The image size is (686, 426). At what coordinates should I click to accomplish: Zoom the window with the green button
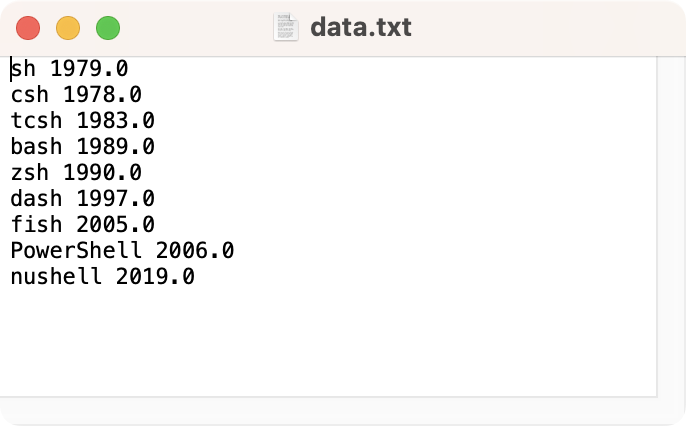tap(108, 28)
